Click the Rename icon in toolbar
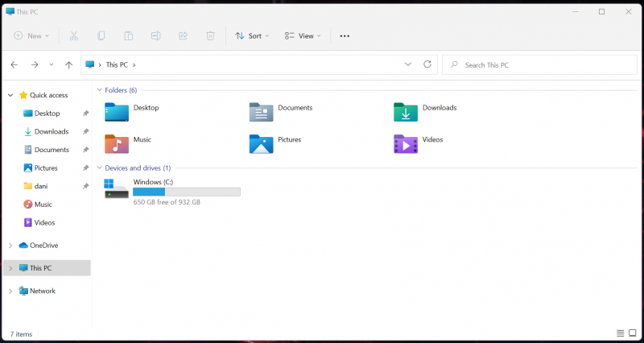Image resolution: width=644 pixels, height=343 pixels. pyautogui.click(x=155, y=35)
